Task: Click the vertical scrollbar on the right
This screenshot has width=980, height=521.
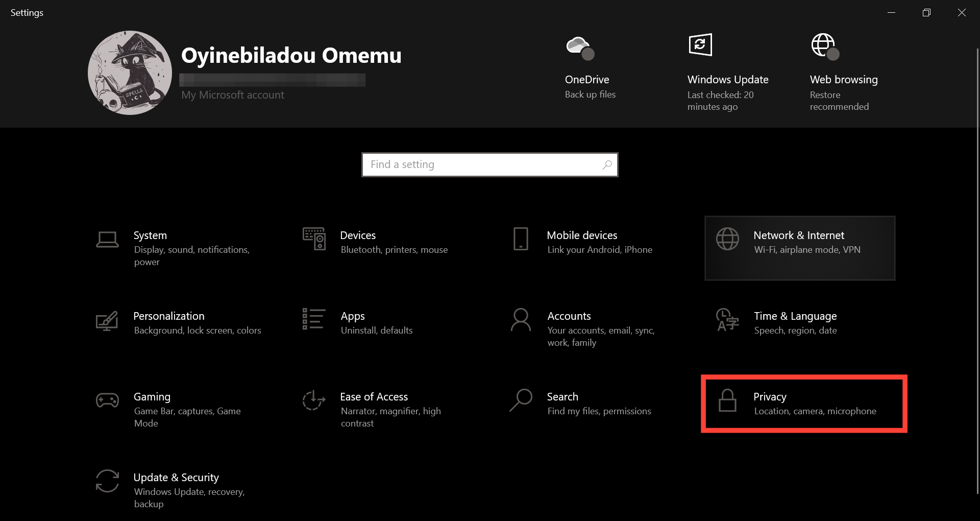Action: 977,271
